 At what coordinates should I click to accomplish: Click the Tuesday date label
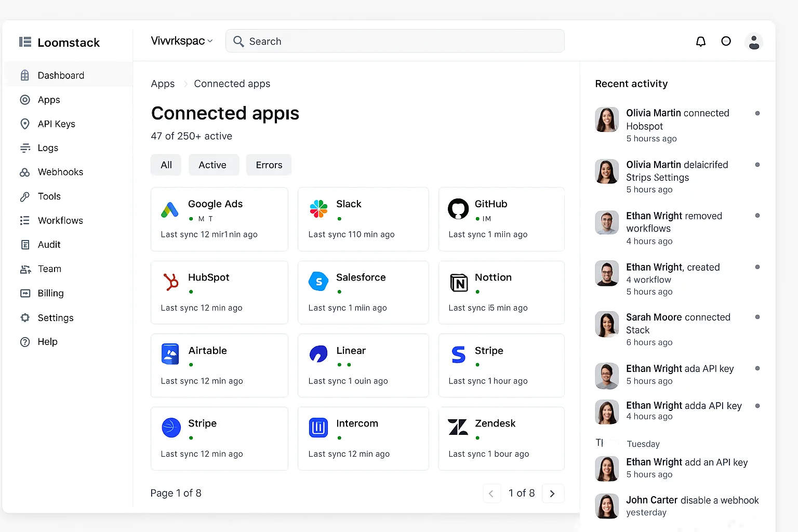coord(643,444)
